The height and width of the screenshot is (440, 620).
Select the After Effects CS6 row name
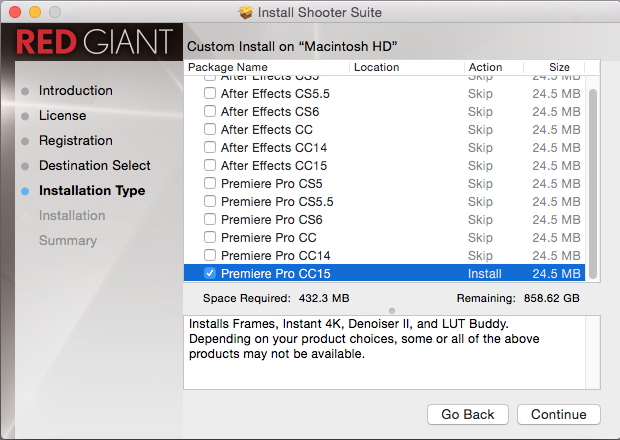click(x=270, y=111)
